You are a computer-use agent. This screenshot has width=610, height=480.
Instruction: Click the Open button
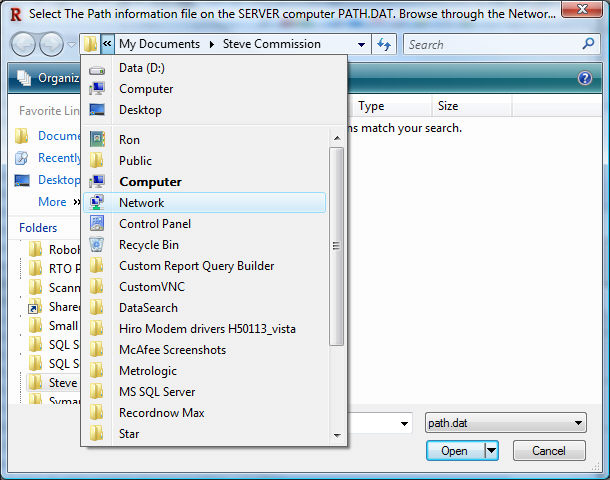click(x=454, y=451)
